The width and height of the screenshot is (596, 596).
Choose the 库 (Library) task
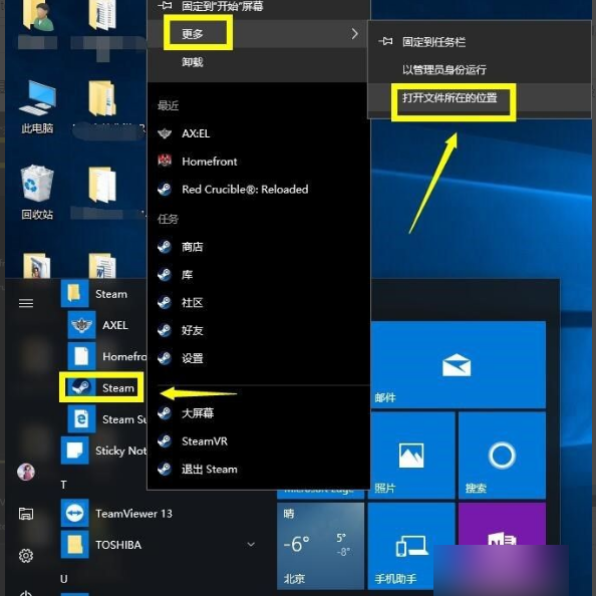pyautogui.click(x=258, y=274)
